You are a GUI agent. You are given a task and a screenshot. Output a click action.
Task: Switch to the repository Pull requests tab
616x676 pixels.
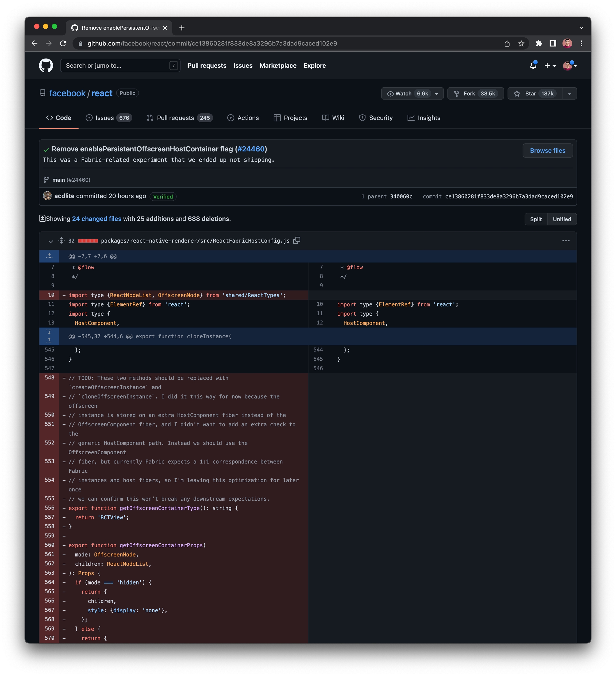coord(180,118)
